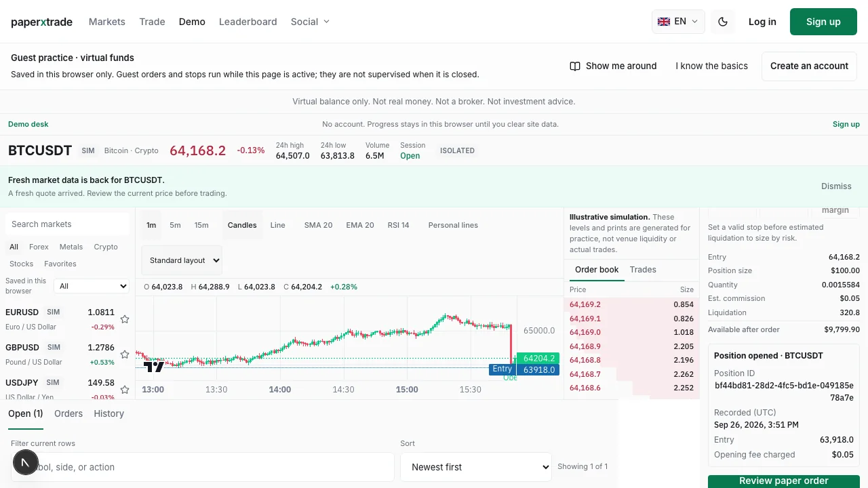Click Create an account
Image resolution: width=868 pixels, height=488 pixels.
coord(809,66)
